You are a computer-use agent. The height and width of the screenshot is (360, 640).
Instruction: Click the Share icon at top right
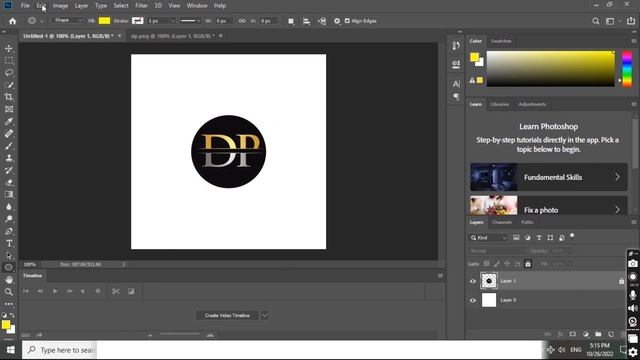[631, 21]
